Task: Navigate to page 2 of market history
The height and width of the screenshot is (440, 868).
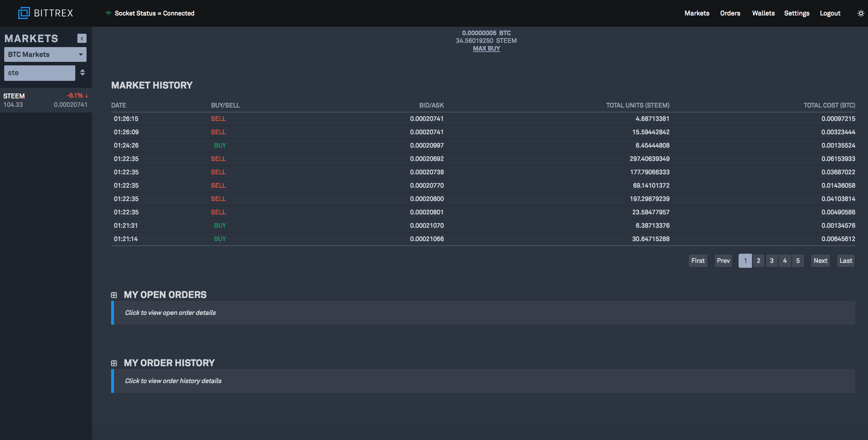Action: [x=758, y=260]
